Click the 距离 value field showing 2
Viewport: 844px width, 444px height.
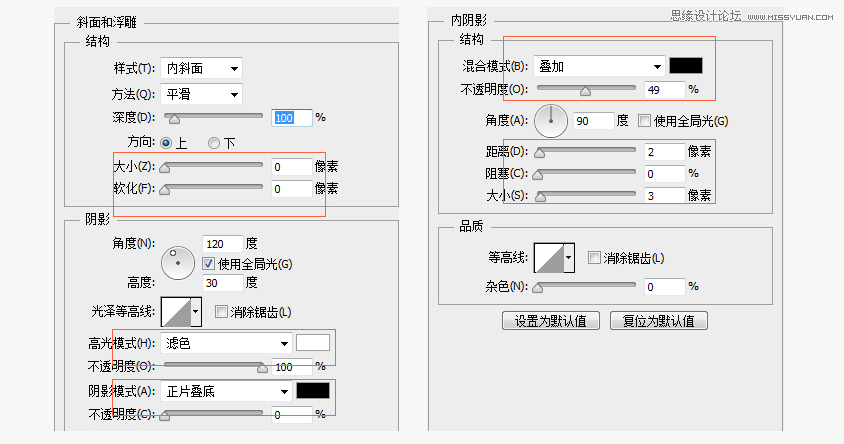click(x=664, y=152)
